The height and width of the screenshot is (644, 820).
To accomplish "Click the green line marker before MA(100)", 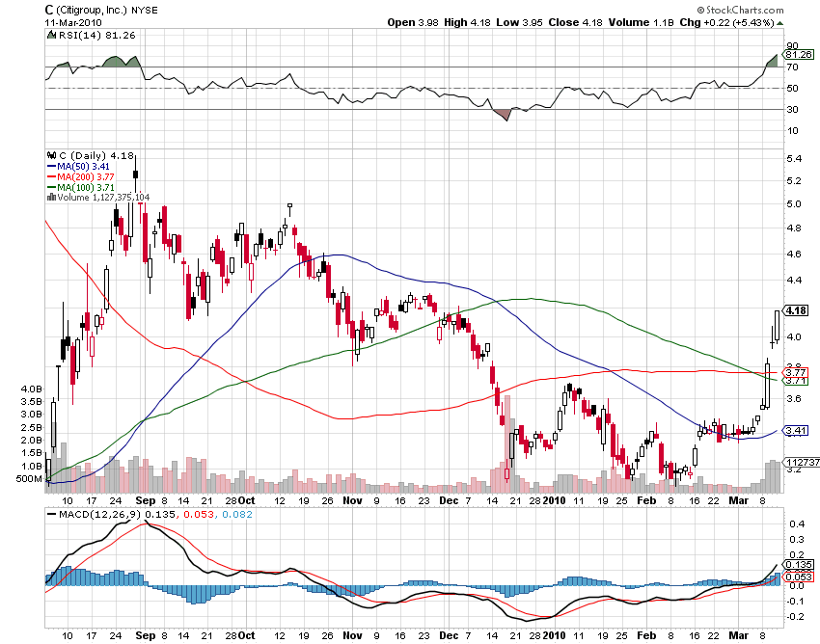I will coord(51,187).
